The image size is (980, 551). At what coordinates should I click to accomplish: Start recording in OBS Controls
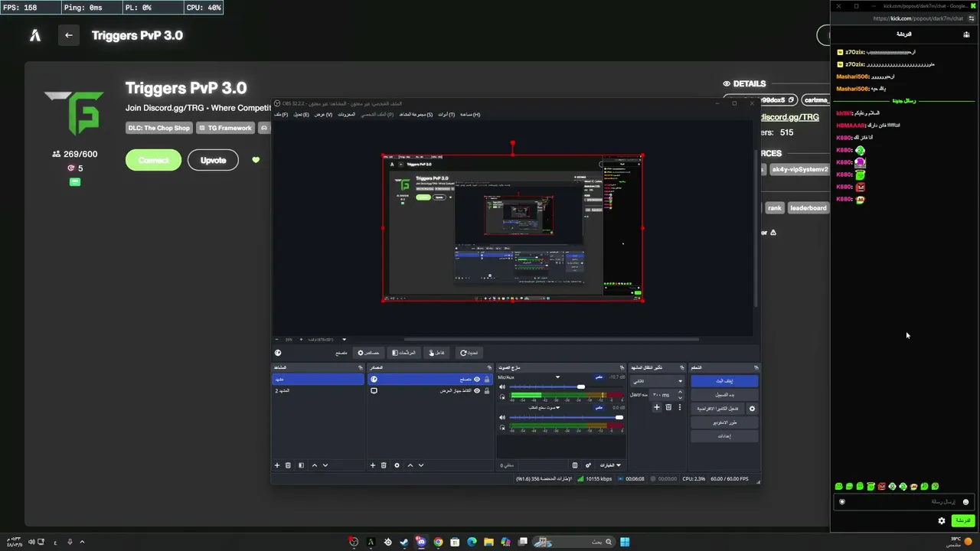click(724, 395)
